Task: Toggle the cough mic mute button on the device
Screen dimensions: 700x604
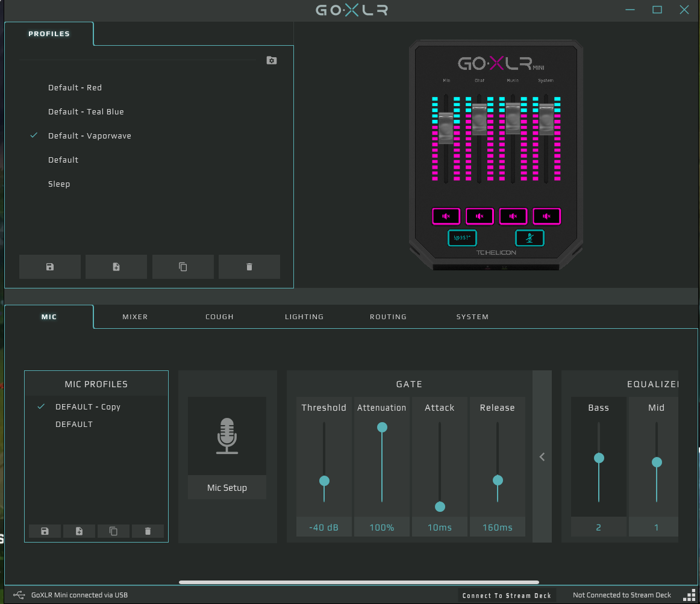Action: [530, 237]
